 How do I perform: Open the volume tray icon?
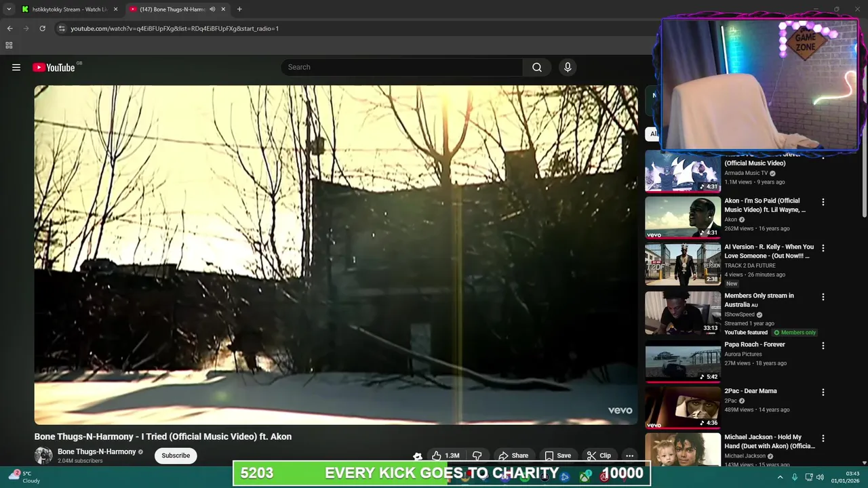click(x=821, y=477)
